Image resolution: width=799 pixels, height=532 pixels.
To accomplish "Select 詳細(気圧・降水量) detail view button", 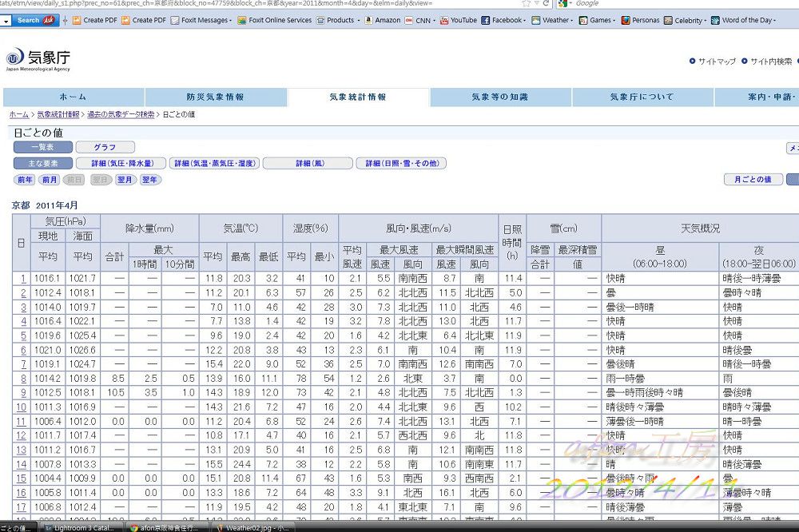I will pyautogui.click(x=121, y=163).
